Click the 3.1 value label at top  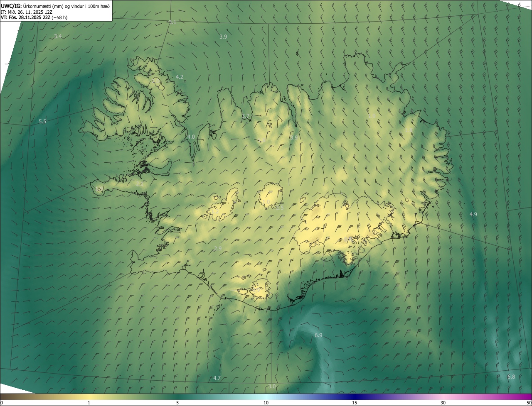(x=172, y=22)
